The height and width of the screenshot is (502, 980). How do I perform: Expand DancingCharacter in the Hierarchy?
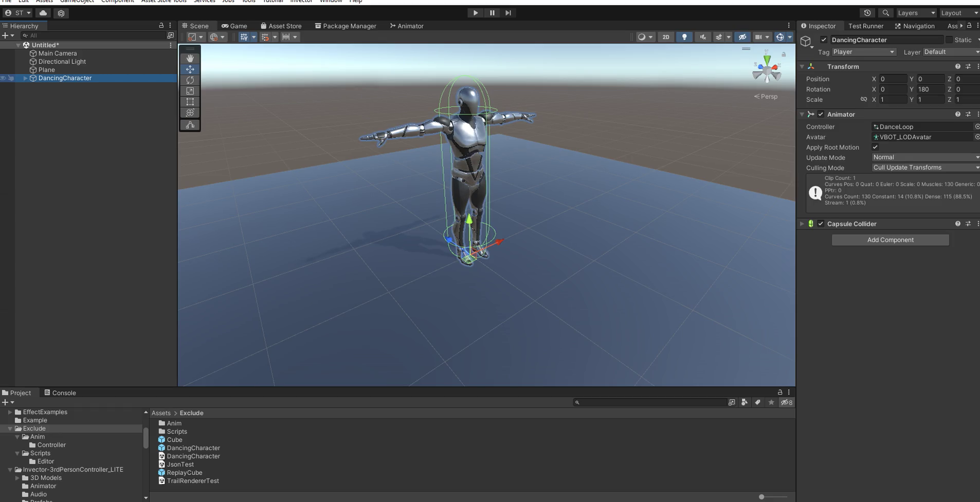coord(25,78)
